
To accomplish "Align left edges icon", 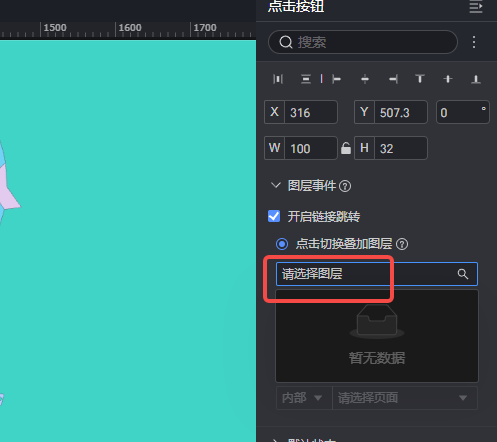I will 336,79.
